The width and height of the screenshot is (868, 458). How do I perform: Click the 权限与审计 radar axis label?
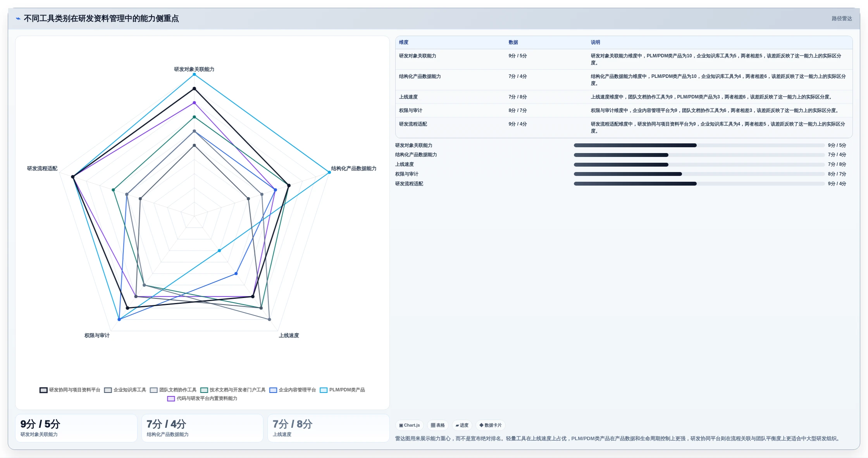97,336
